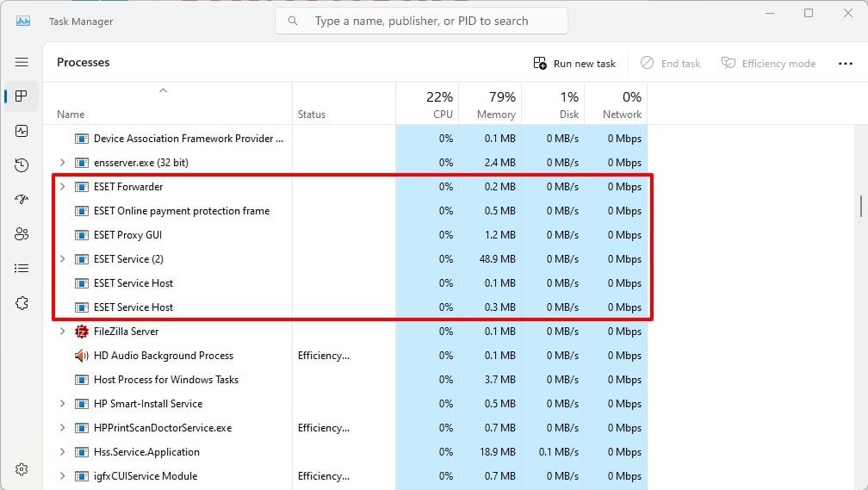This screenshot has height=490, width=868.
Task: Click the search box for name, publisher, or PID
Action: coord(421,21)
